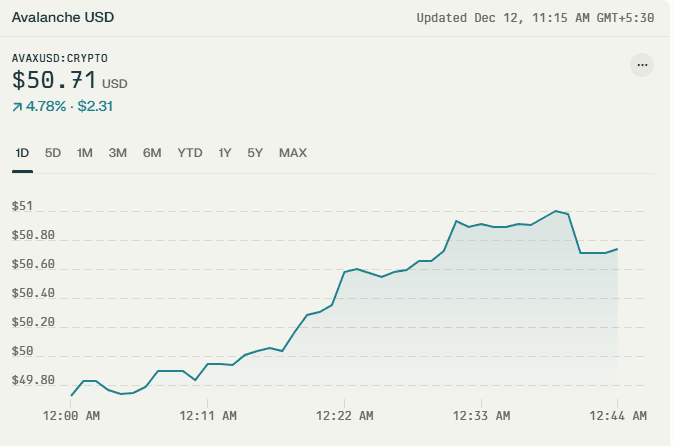Show the 5Y price chart
Image resolution: width=673 pixels, height=446 pixels.
tap(255, 153)
